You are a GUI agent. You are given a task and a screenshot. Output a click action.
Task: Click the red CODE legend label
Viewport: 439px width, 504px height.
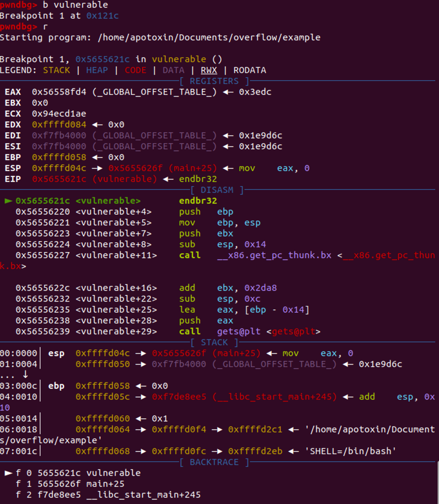pos(135,70)
